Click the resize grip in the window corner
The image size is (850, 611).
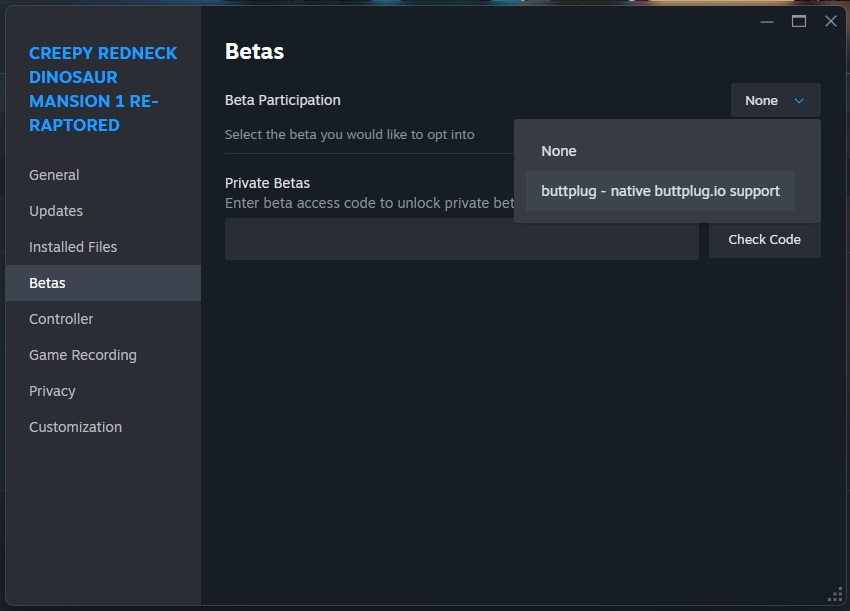coord(835,595)
